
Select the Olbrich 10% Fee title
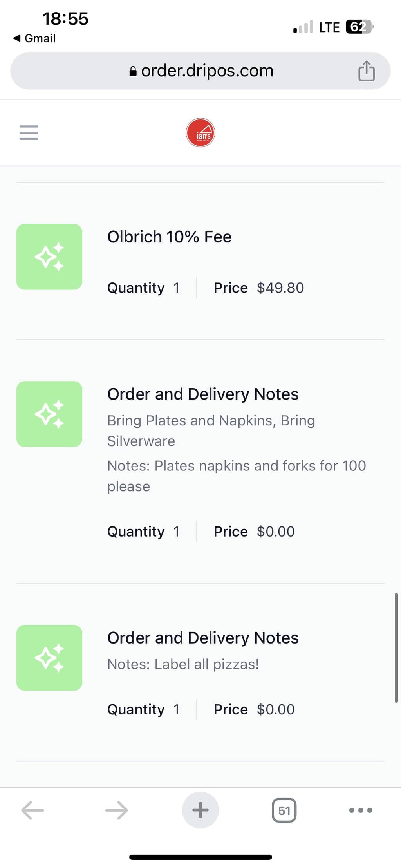pos(169,237)
